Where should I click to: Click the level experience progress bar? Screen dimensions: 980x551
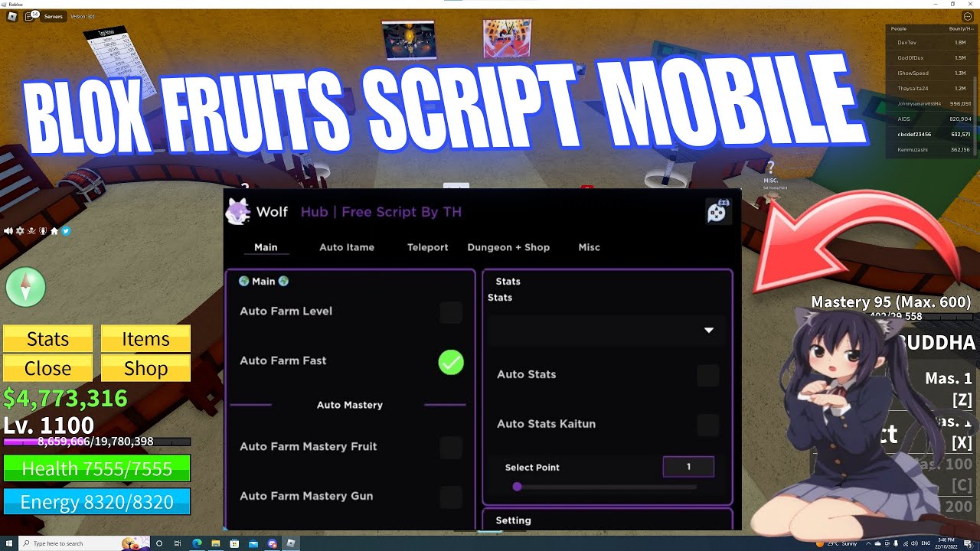[97, 442]
